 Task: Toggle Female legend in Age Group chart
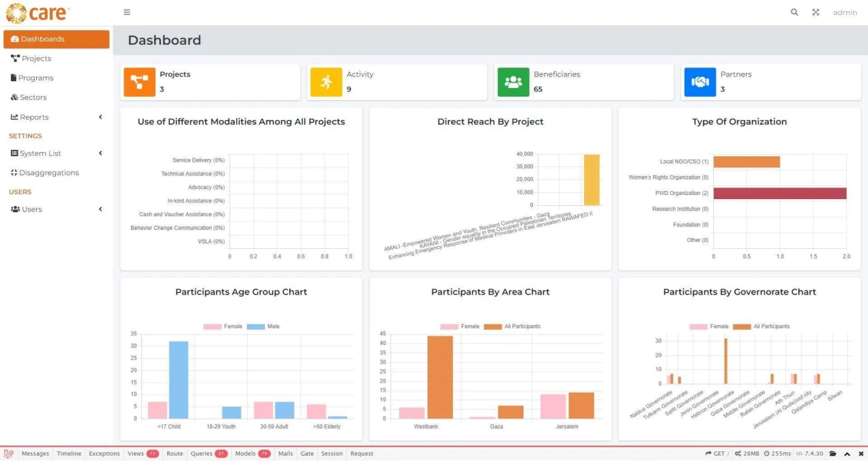(x=222, y=327)
